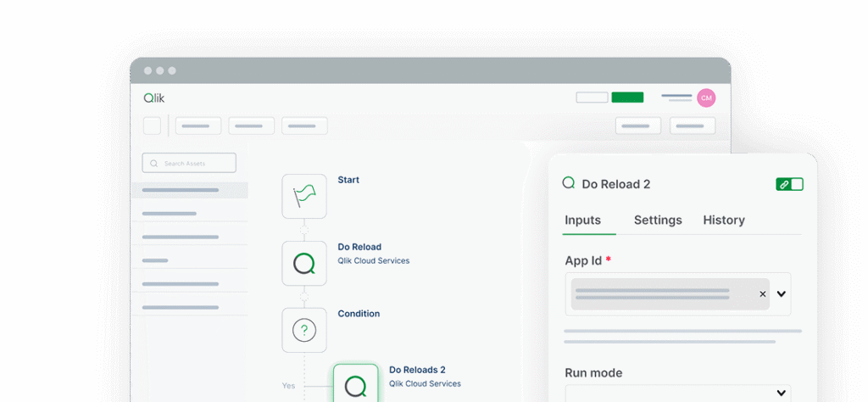Click the Qlik logo in header
The image size is (868, 402).
click(154, 98)
